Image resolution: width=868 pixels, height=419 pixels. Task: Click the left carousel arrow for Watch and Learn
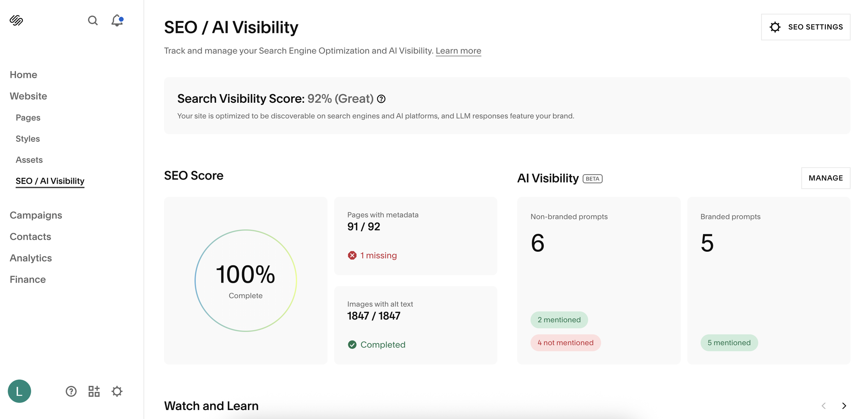tap(824, 405)
